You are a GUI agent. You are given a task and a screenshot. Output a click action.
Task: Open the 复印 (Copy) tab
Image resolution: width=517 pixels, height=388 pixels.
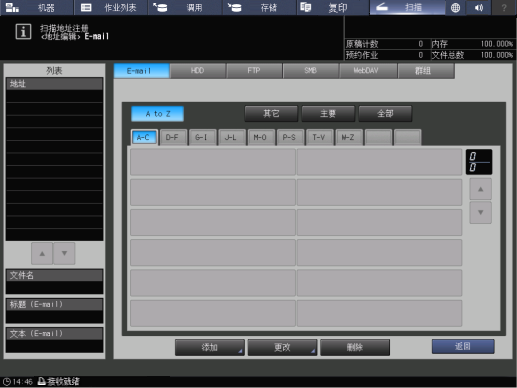point(333,7)
